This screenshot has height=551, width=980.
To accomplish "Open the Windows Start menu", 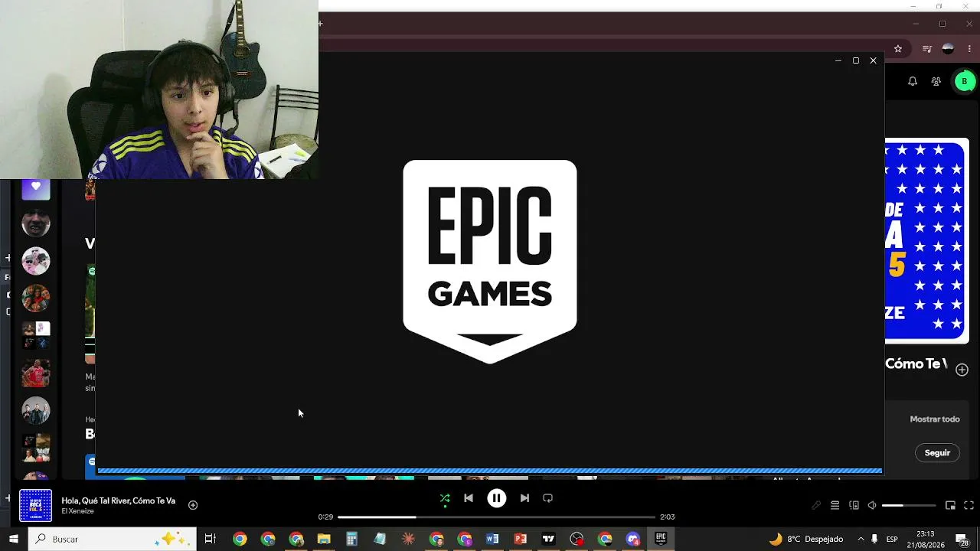I will (x=13, y=539).
